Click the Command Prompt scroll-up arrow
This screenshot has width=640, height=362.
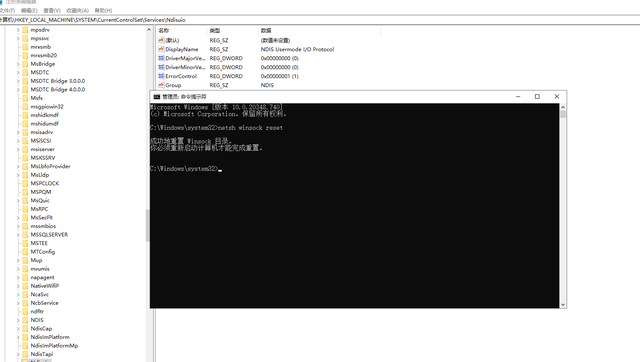pyautogui.click(x=563, y=107)
